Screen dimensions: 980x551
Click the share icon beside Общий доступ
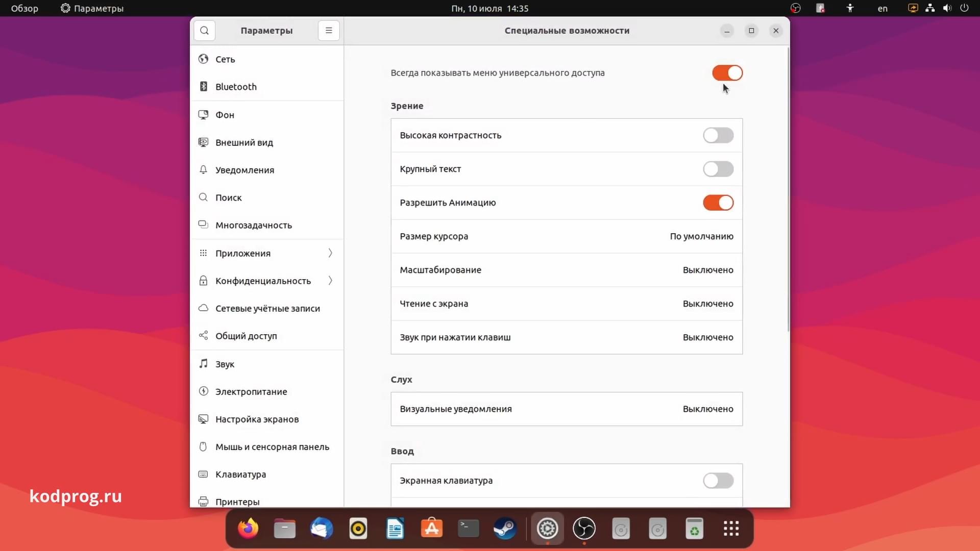[x=203, y=335]
